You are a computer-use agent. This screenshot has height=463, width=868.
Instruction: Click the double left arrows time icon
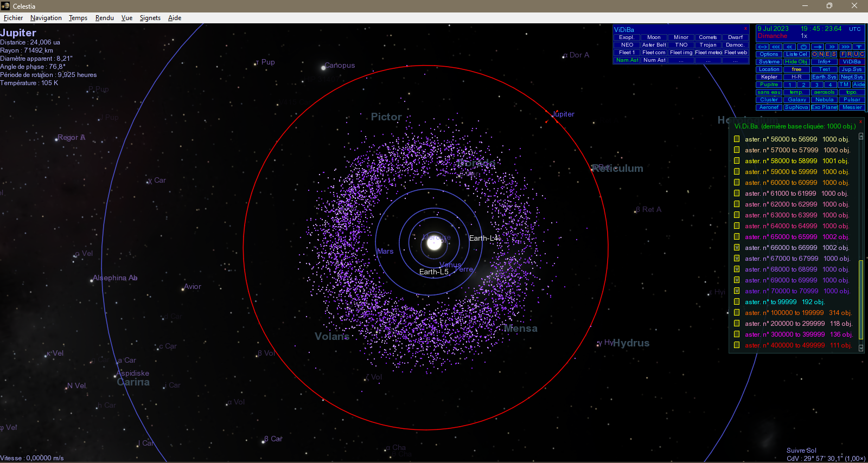pyautogui.click(x=789, y=47)
